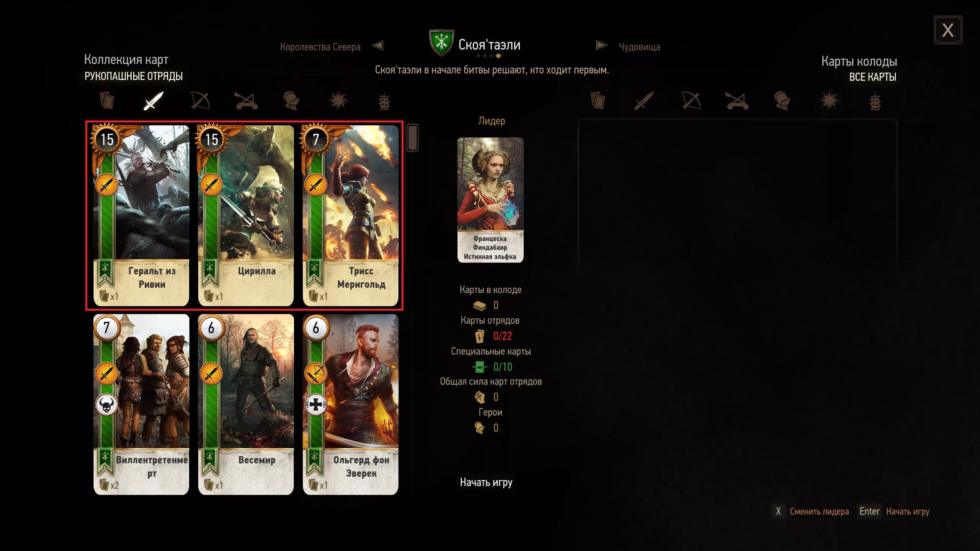This screenshot has height=551, width=980.
Task: Select hero helmet filter in card collection
Action: [x=292, y=101]
